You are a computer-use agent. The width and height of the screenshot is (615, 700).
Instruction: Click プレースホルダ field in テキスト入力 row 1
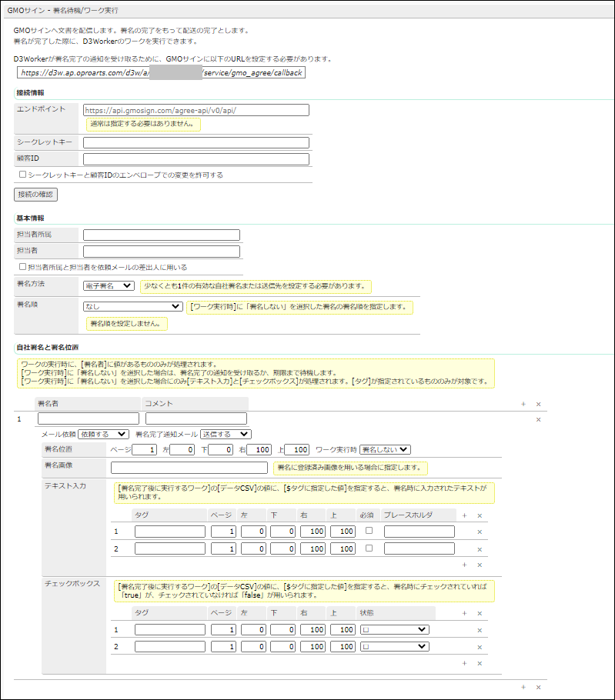419,532
